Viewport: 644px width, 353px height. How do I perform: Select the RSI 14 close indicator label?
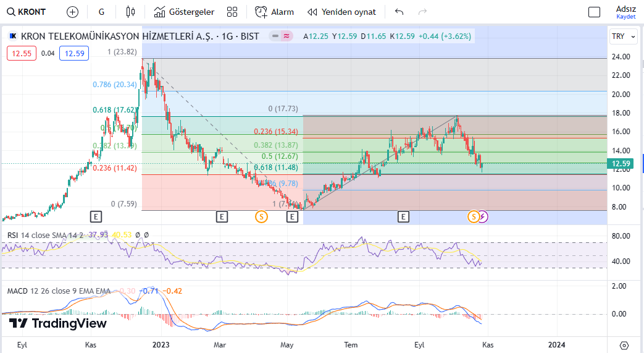tap(45, 235)
